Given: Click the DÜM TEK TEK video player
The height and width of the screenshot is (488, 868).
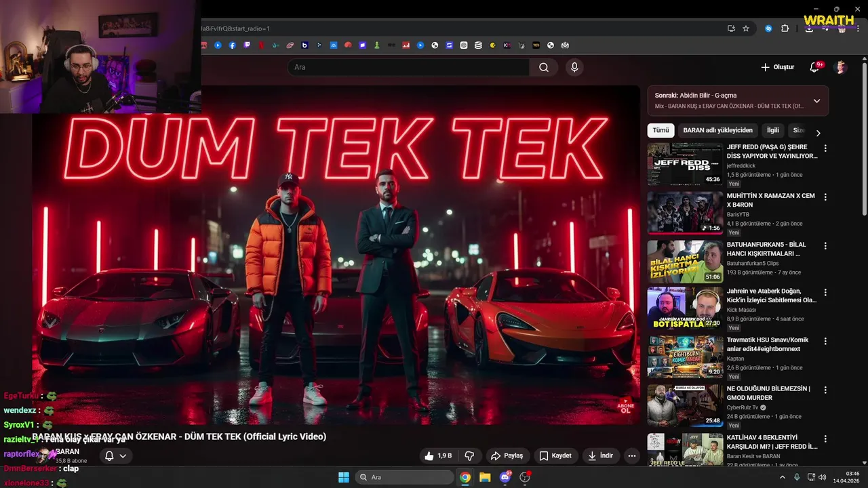Looking at the screenshot, I should pos(336,255).
